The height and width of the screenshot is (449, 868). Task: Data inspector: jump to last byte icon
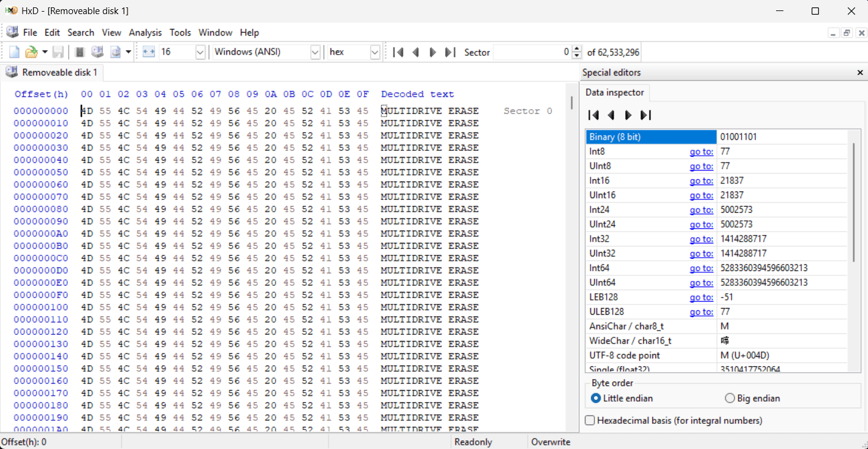click(645, 115)
